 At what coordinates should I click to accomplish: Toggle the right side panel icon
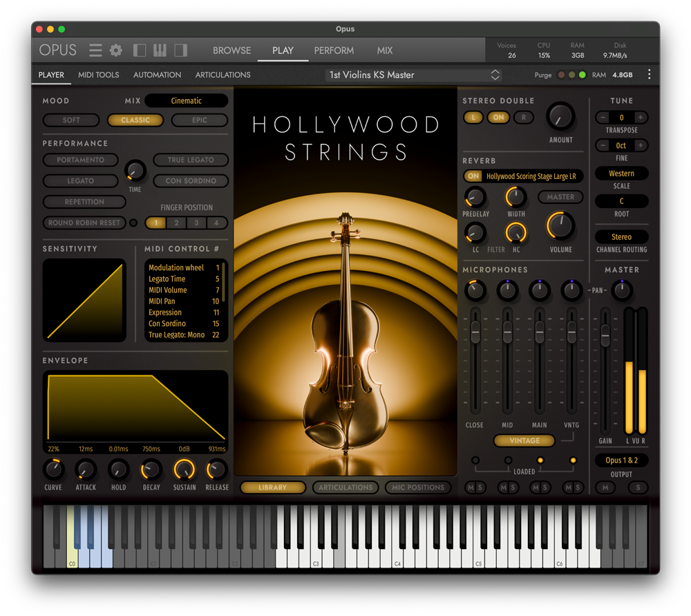coord(182,50)
